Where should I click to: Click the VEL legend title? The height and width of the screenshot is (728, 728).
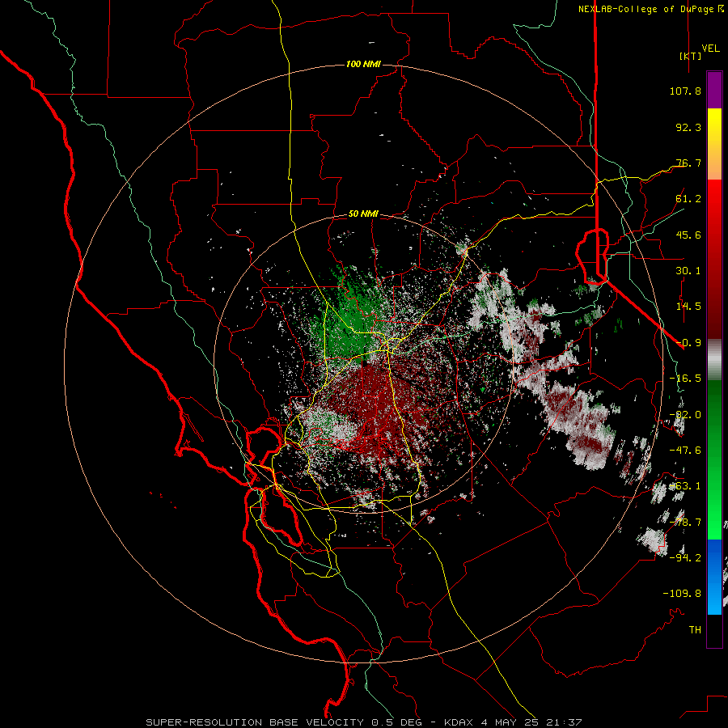(x=710, y=48)
